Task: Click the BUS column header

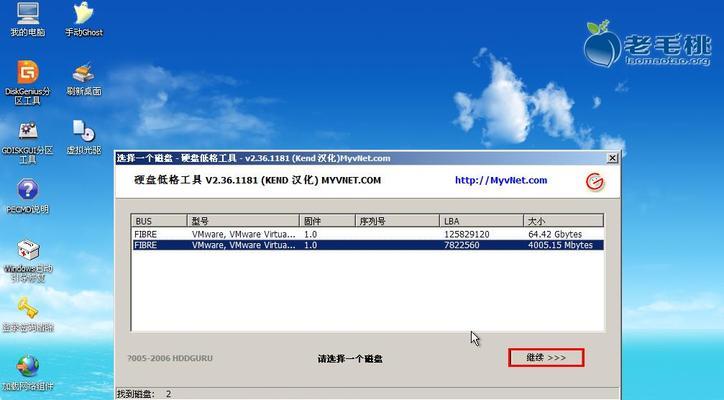Action: (159, 221)
